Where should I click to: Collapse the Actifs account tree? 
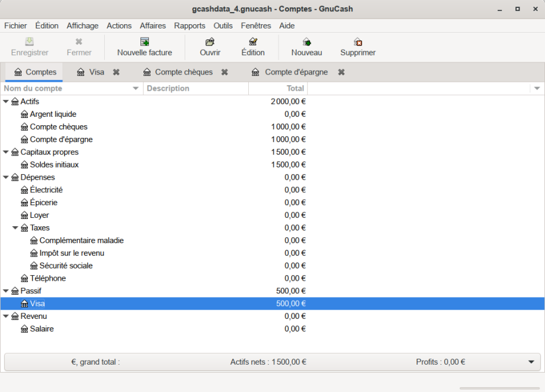[x=6, y=102]
